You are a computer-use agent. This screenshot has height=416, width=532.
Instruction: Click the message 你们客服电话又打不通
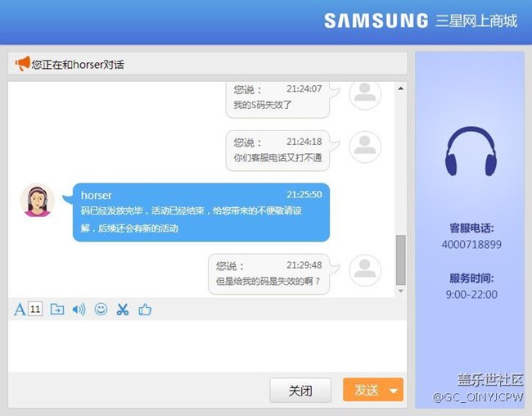(277, 157)
